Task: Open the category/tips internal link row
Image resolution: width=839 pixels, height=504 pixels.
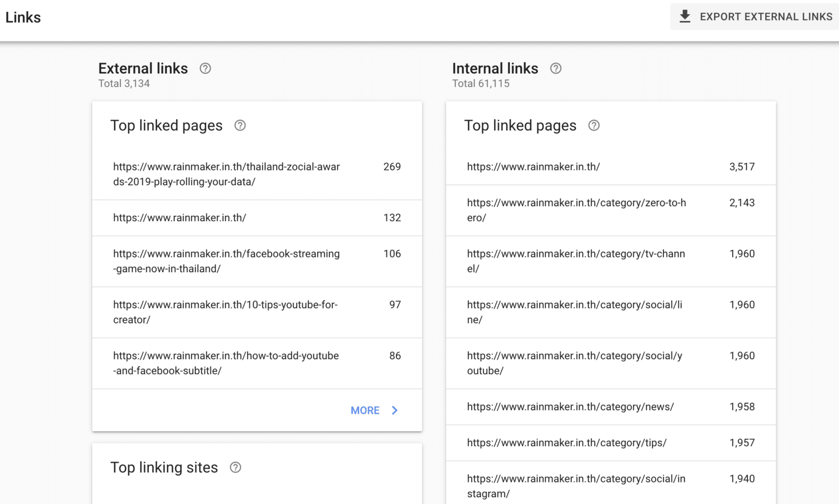Action: (x=611, y=443)
